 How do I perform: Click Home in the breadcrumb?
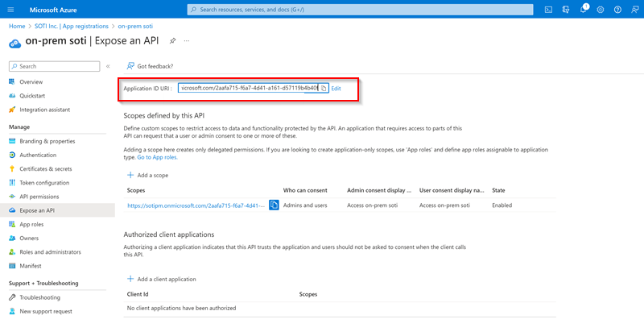pos(17,26)
